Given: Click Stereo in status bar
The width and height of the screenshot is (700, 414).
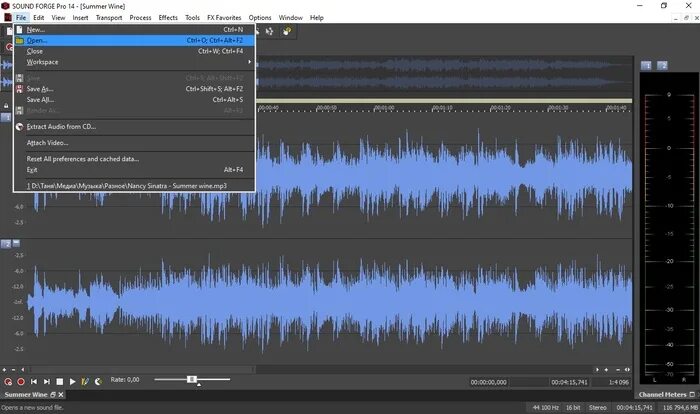Looking at the screenshot, I should click(597, 407).
